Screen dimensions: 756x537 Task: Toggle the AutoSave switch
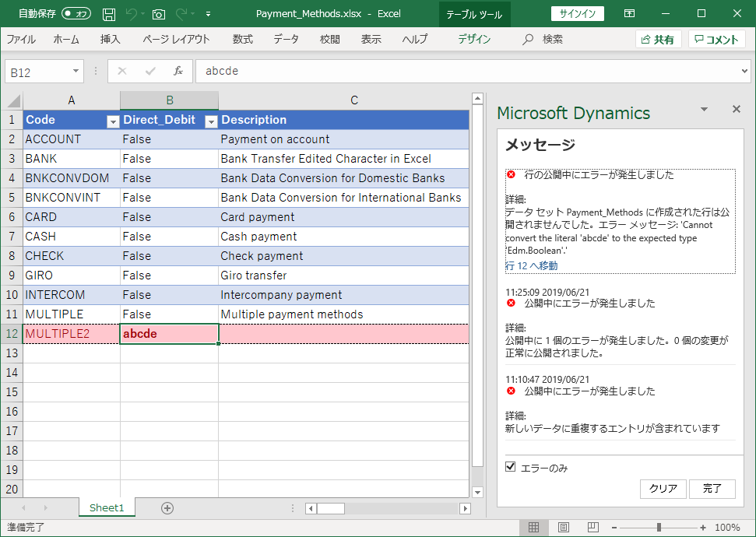pyautogui.click(x=76, y=14)
